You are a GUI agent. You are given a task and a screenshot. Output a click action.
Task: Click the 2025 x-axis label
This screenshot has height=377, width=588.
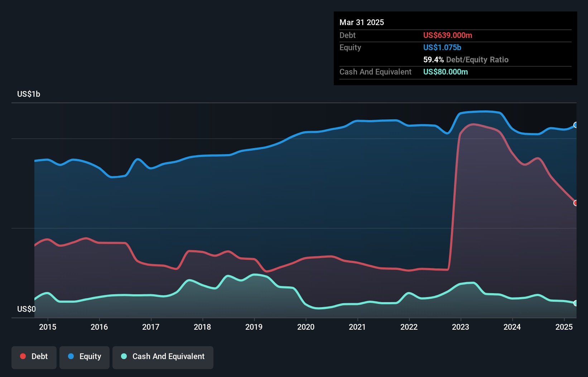pyautogui.click(x=564, y=327)
